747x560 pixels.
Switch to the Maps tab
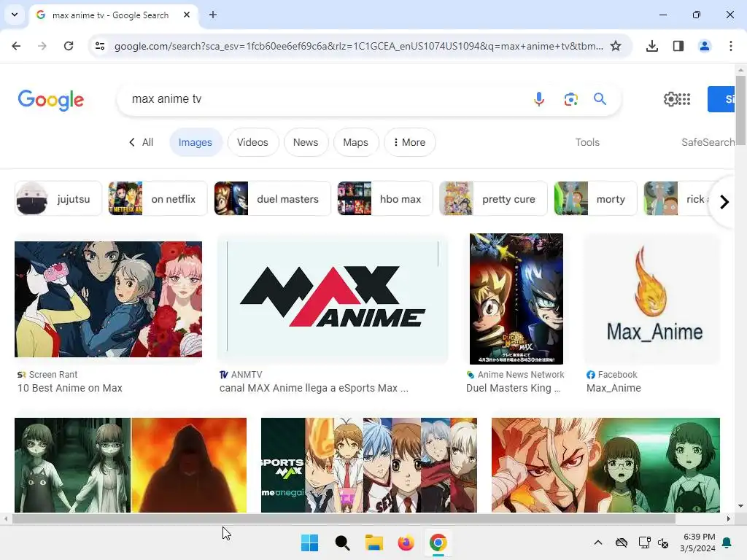click(x=355, y=142)
